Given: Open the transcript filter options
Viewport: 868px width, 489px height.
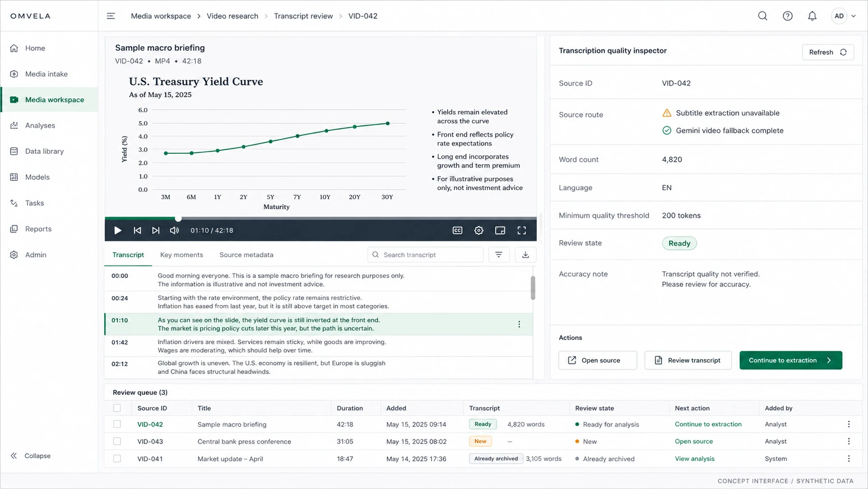Looking at the screenshot, I should coord(498,255).
